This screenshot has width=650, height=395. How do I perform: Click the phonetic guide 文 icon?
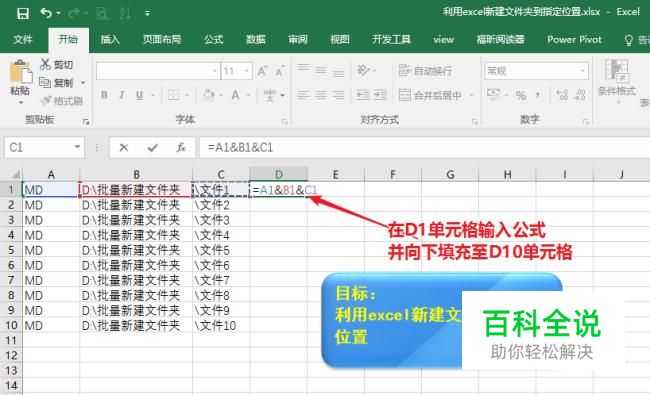[x=270, y=95]
